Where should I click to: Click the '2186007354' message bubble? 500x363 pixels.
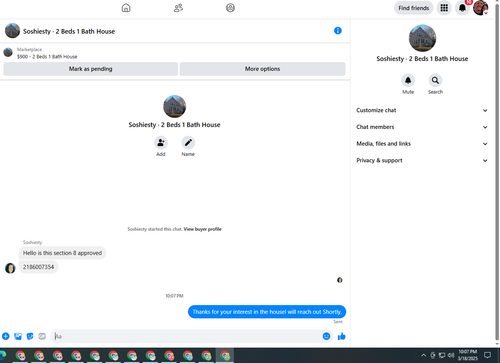[38, 267]
